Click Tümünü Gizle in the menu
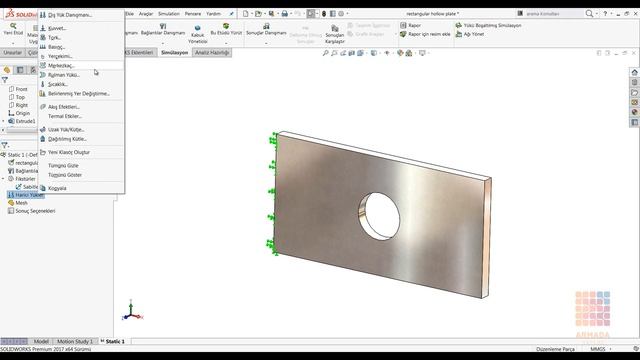Viewport: 640px width, 360px height. (81, 165)
